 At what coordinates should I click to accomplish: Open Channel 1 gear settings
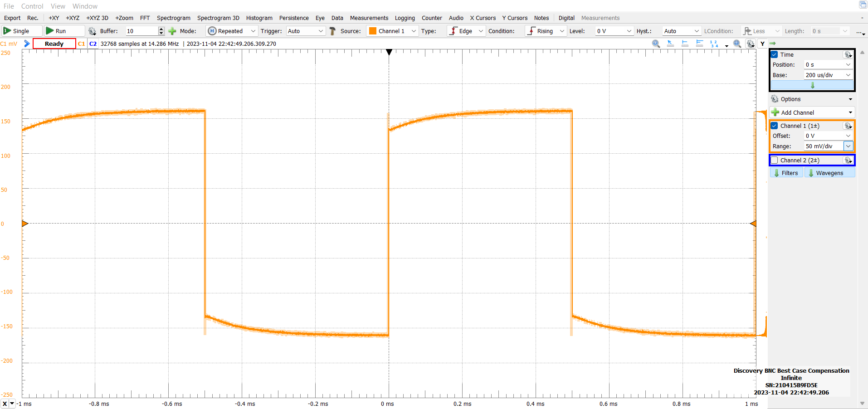848,126
